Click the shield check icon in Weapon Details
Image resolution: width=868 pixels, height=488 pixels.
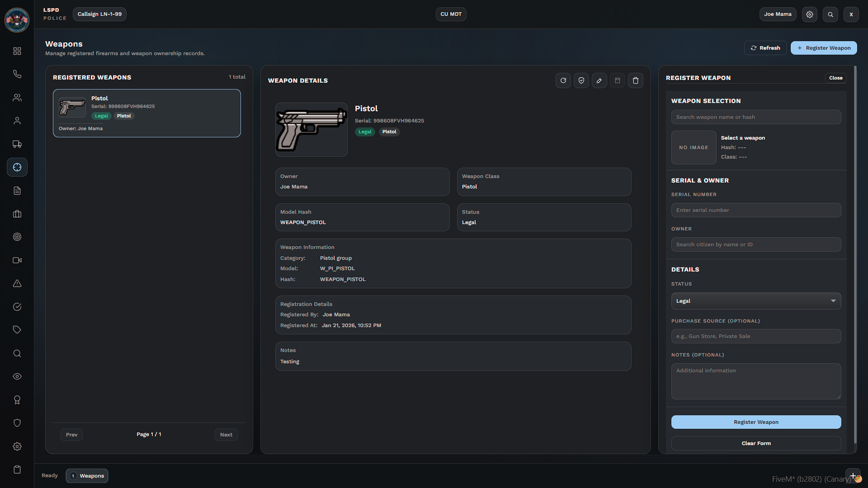coord(581,80)
